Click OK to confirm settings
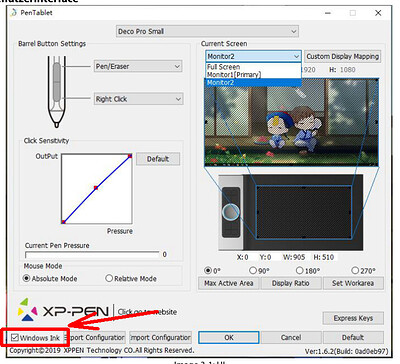Screen dimensions: 400x364 click(229, 337)
